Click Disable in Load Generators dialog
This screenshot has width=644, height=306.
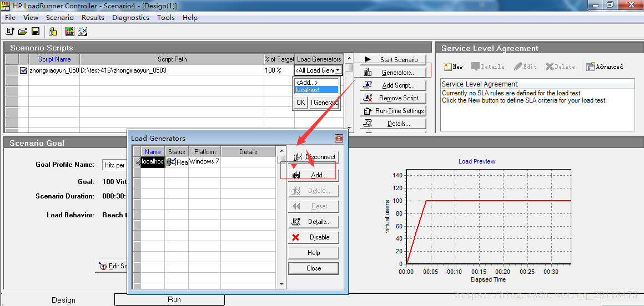(x=314, y=237)
